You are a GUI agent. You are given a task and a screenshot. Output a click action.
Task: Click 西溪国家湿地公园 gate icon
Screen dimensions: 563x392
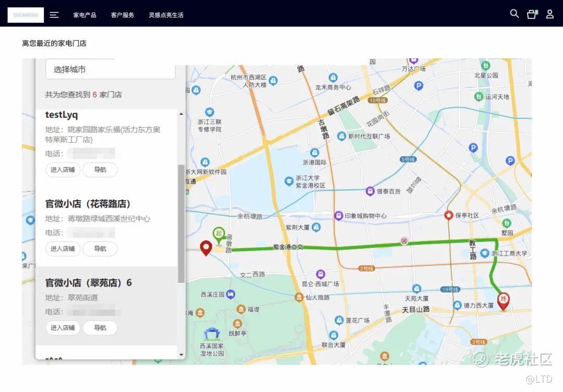(x=212, y=334)
